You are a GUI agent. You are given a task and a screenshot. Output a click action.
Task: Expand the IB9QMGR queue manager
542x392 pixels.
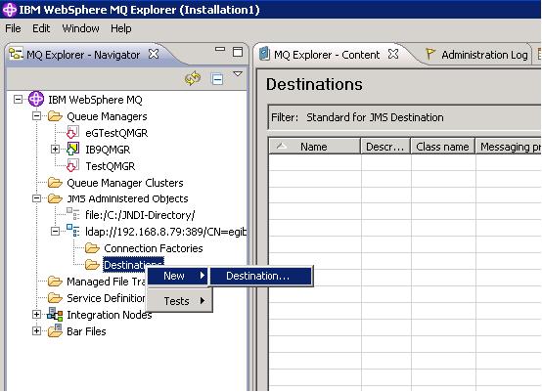(x=55, y=150)
